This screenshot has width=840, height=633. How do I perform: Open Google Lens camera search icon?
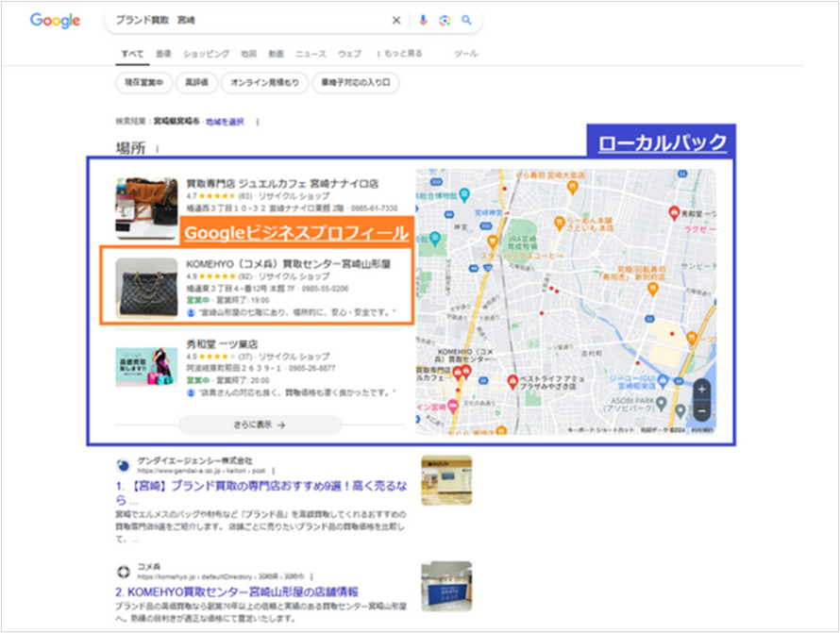tap(445, 20)
